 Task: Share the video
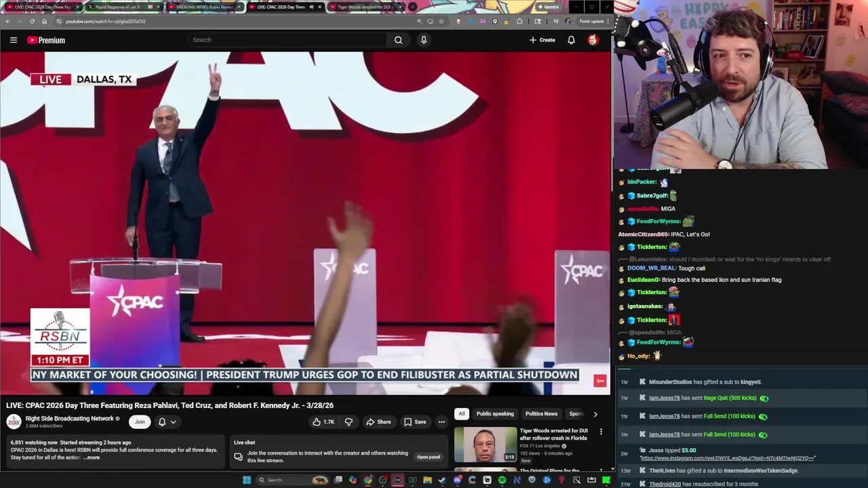pyautogui.click(x=378, y=422)
